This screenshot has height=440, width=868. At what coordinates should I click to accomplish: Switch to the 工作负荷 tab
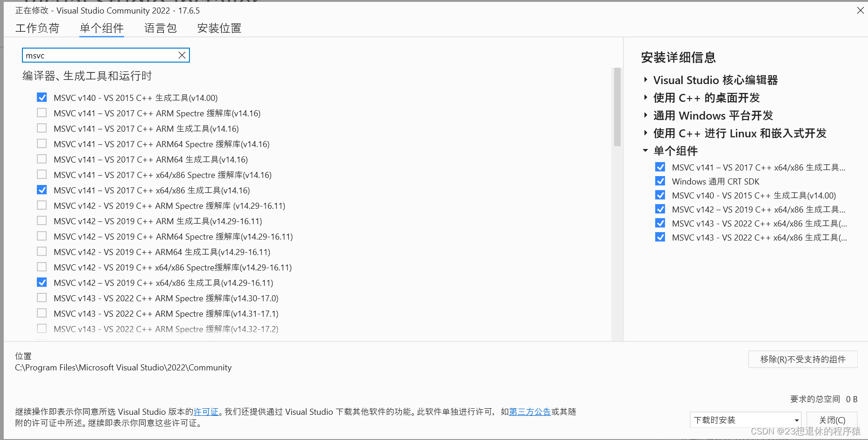[37, 28]
